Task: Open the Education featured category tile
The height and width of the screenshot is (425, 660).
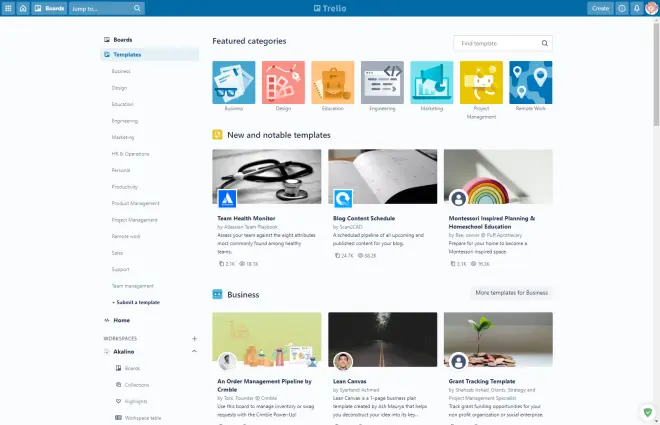Action: pyautogui.click(x=333, y=82)
